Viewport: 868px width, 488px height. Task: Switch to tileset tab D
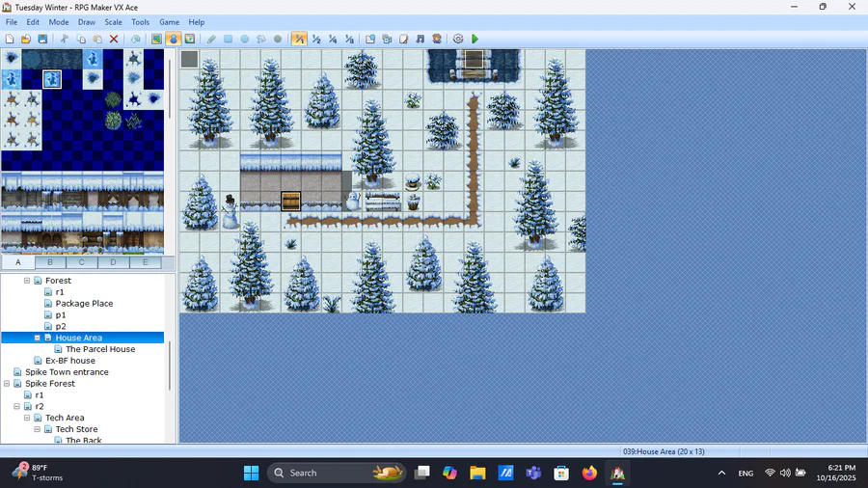(114, 262)
